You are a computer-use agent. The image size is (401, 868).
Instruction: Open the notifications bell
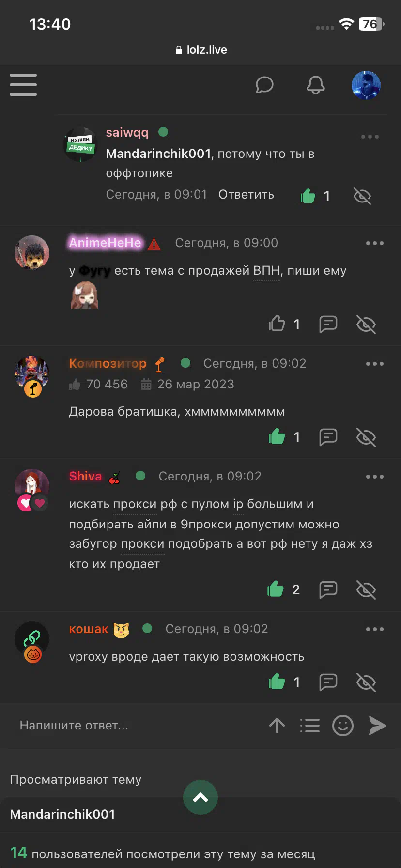[x=316, y=85]
